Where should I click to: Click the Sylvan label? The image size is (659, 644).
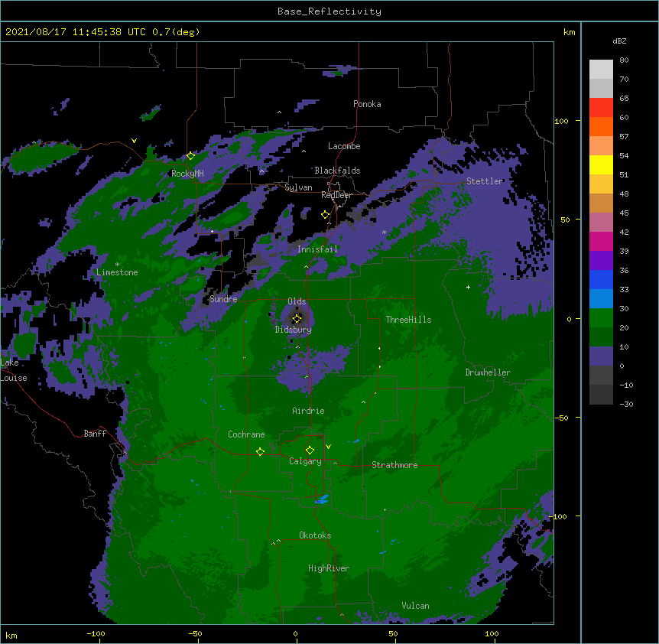[x=298, y=187]
